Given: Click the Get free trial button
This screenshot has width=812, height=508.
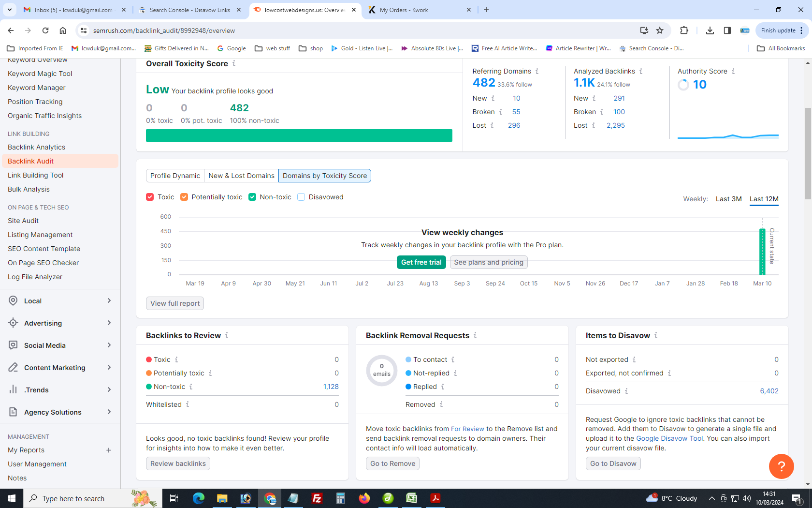Looking at the screenshot, I should pyautogui.click(x=421, y=262).
